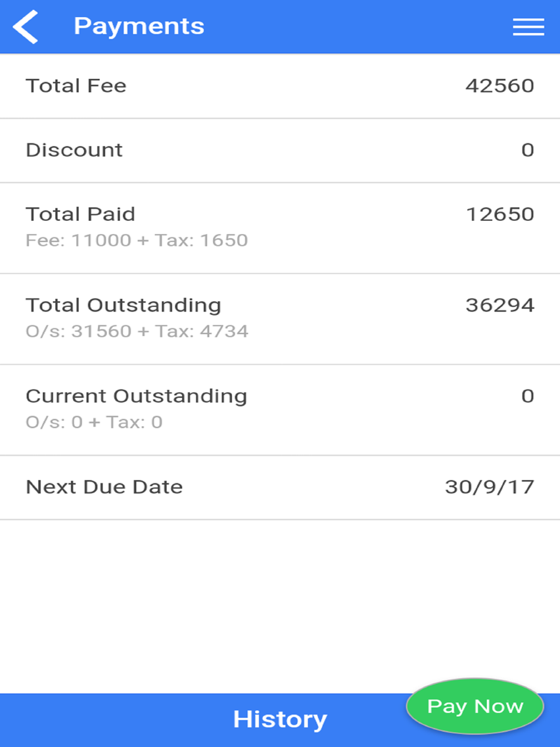The image size is (560, 747).
Task: Tap the back arrow icon
Action: (x=25, y=27)
